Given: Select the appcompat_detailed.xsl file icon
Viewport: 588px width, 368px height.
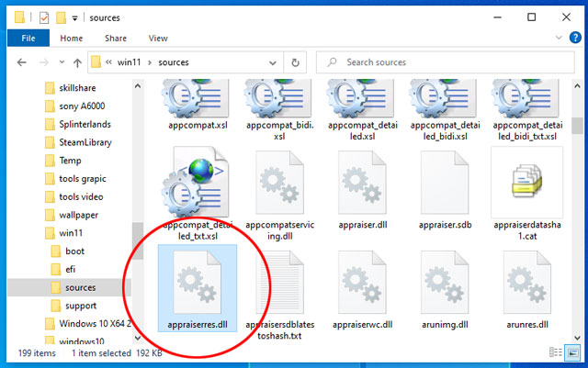Looking at the screenshot, I should pos(362,98).
